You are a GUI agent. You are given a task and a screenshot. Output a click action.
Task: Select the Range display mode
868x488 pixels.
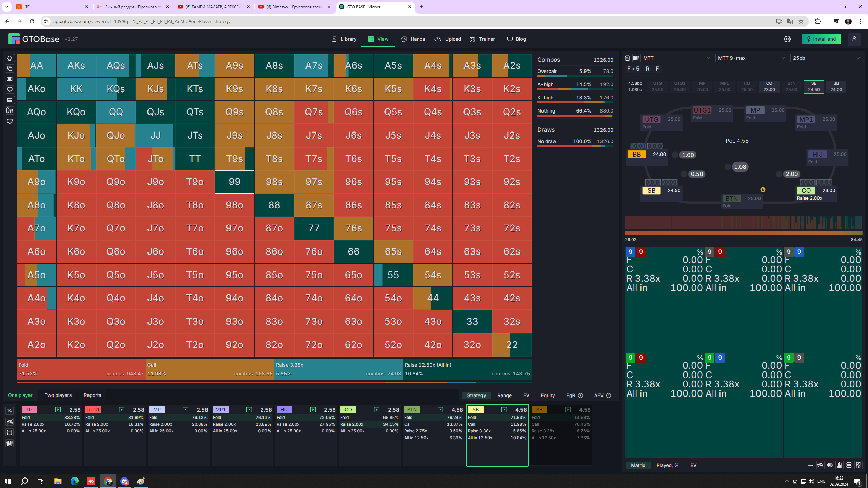tap(505, 395)
